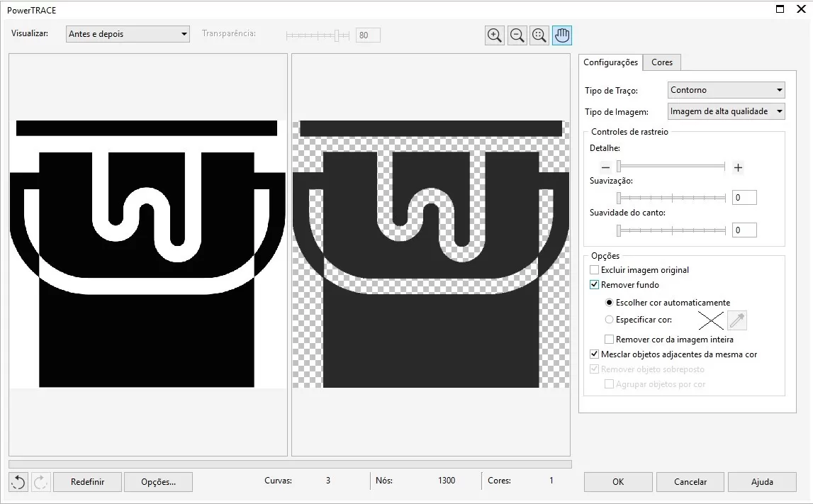Viewport: 813px width, 504px height.
Task: Enable Excluir imagem original checkbox
Action: coord(594,270)
